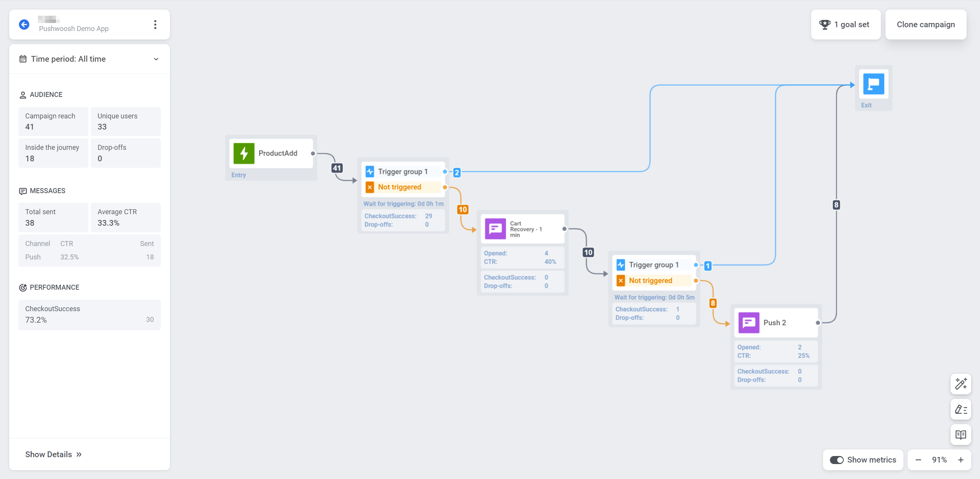The height and width of the screenshot is (479, 980).
Task: Click the blue Exit flag icon
Action: click(874, 84)
